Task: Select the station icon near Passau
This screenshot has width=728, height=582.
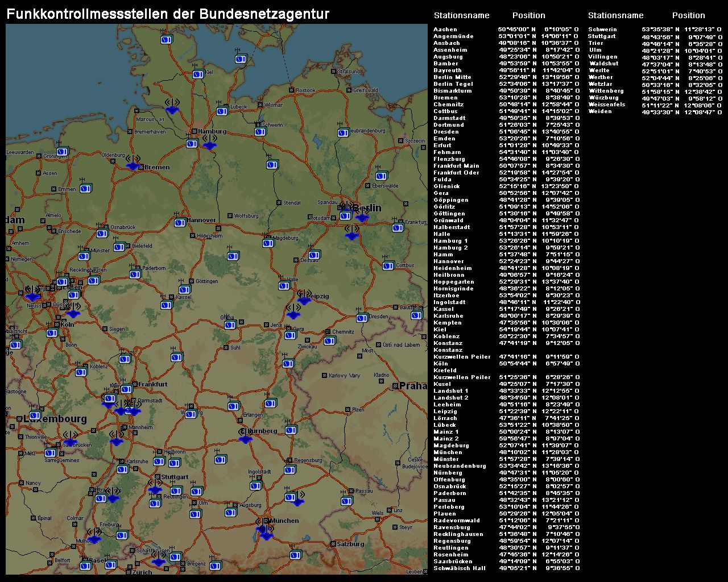Action: 346,501
